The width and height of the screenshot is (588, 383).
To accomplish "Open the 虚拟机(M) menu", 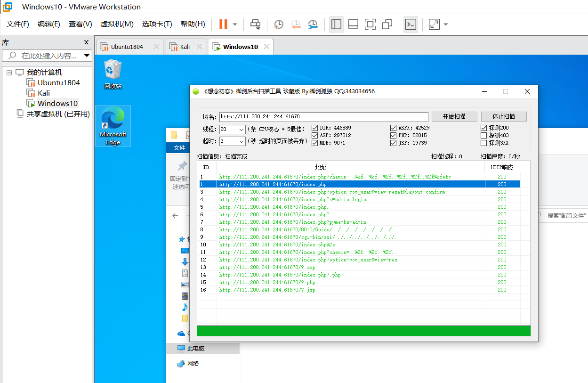I will pos(117,24).
